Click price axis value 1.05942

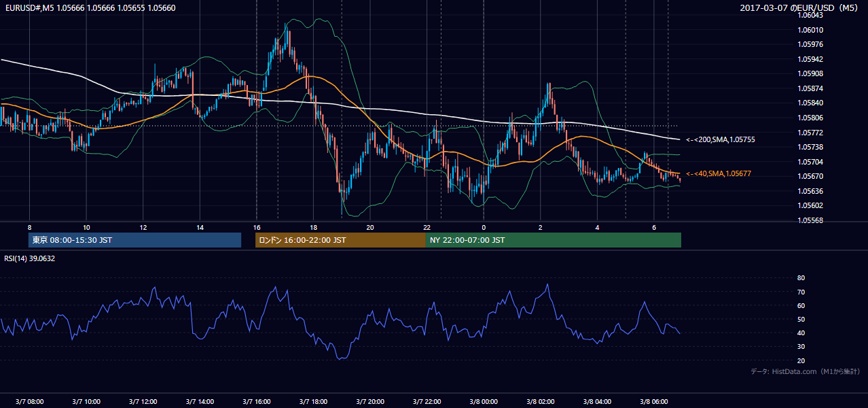point(811,59)
